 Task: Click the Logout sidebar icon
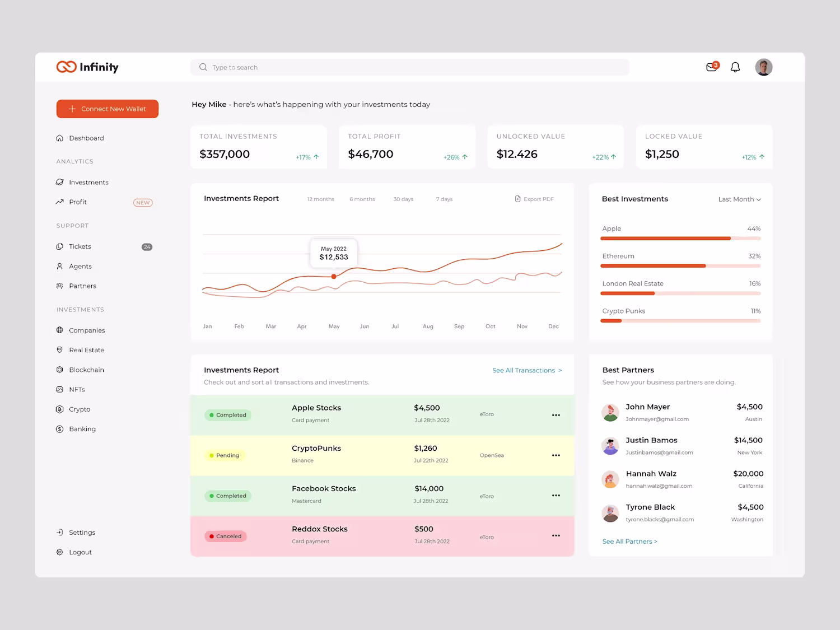(60, 552)
